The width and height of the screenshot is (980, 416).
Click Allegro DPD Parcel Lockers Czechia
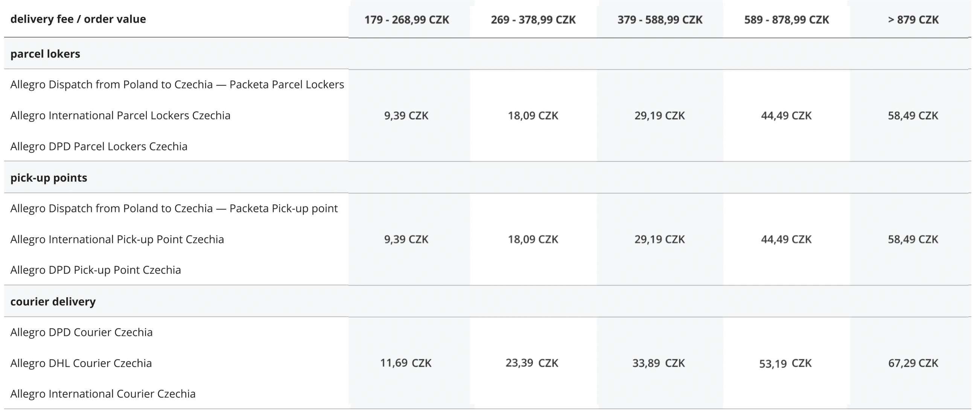99,146
